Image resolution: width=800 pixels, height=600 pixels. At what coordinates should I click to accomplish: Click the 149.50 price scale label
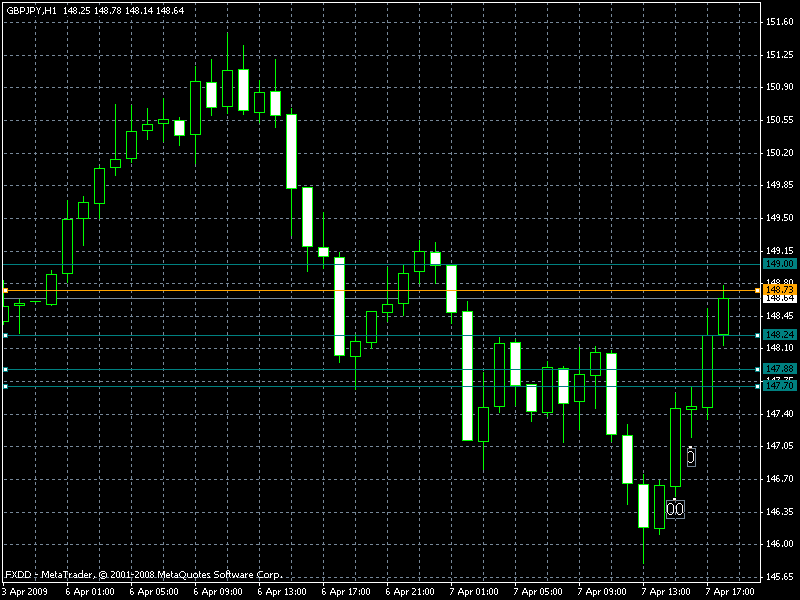coord(780,218)
